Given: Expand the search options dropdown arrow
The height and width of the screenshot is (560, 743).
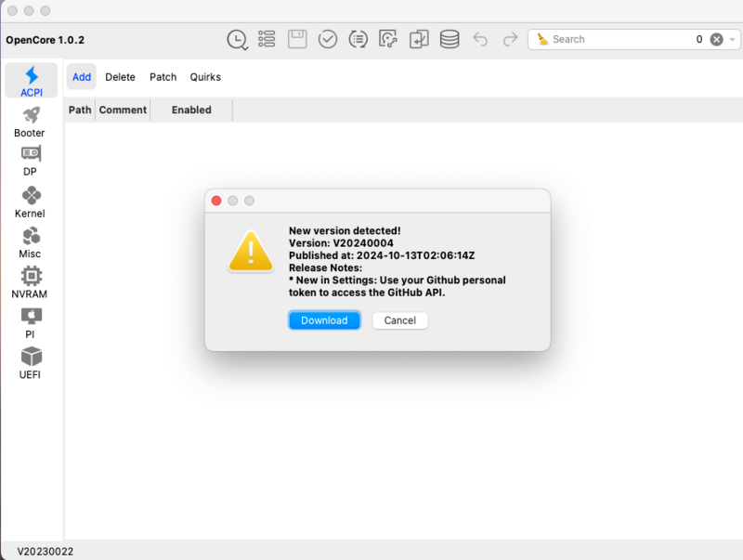Looking at the screenshot, I should [732, 39].
